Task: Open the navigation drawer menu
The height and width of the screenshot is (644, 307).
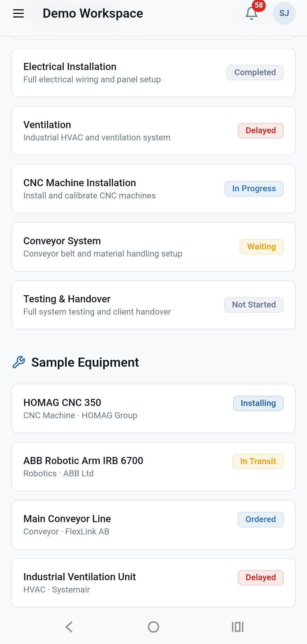Action: (x=18, y=13)
